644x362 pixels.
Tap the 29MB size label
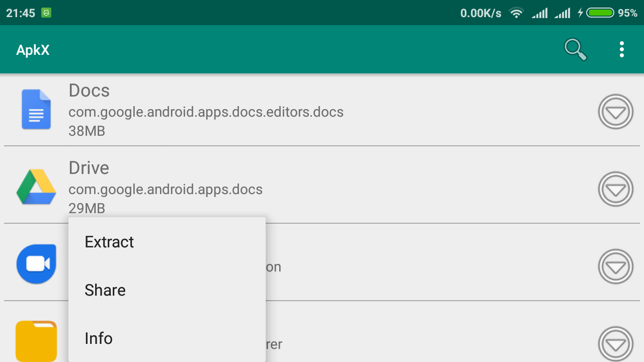pyautogui.click(x=87, y=208)
